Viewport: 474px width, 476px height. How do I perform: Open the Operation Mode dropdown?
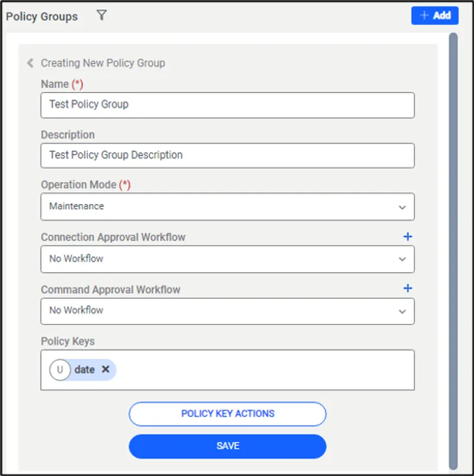(x=402, y=207)
